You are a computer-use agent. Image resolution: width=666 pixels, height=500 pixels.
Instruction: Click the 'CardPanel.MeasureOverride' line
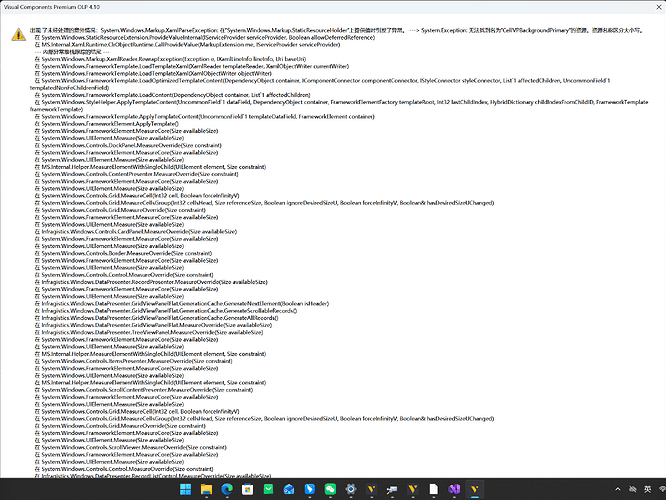point(135,232)
